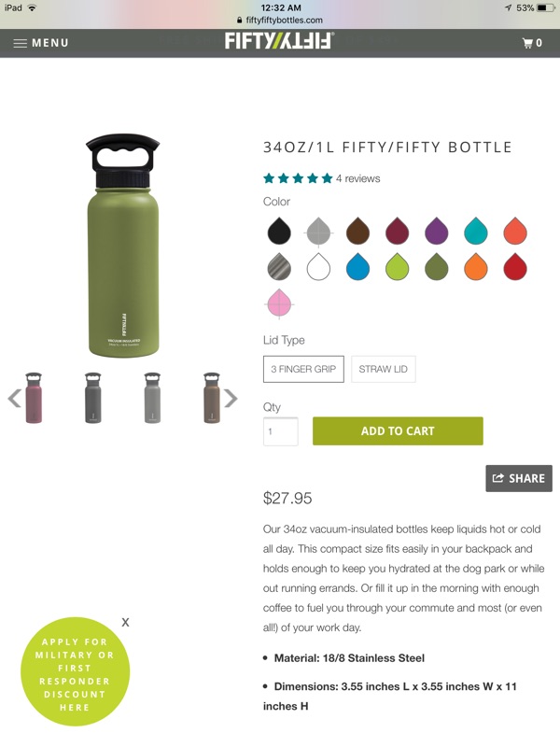
Task: Click the Fifty/Fifty logo
Action: (279, 41)
